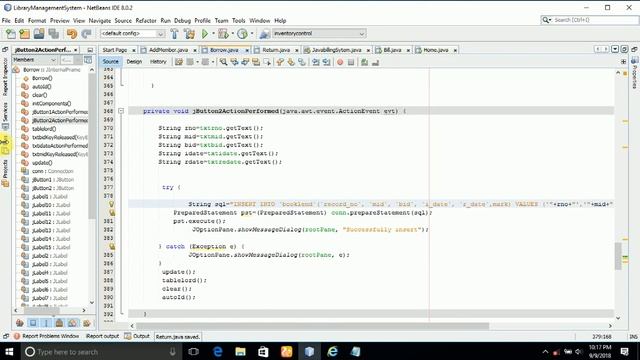The width and height of the screenshot is (640, 360).
Task: Switch to the Home.java tab
Action: point(436,50)
